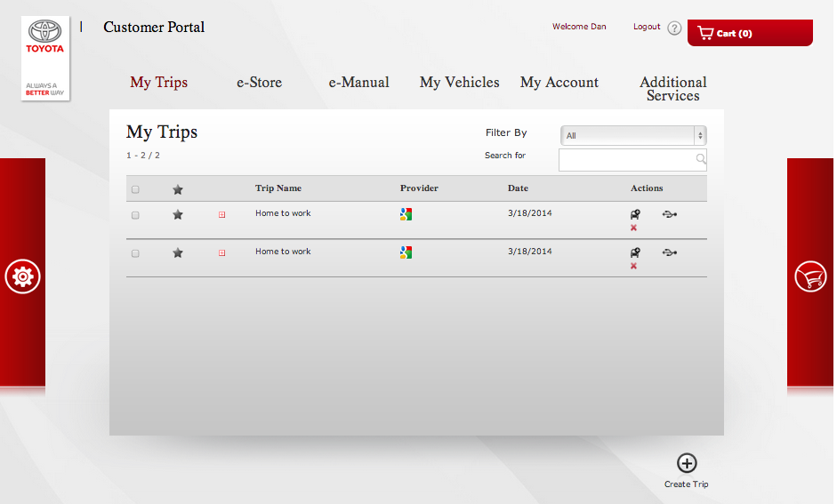Click the first row's Google provider icon
837x504 pixels.
click(406, 214)
